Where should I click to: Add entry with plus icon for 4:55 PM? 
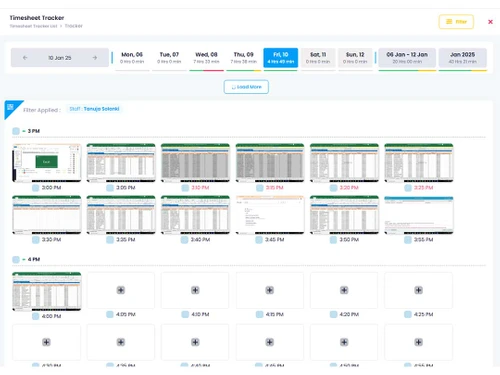(419, 342)
